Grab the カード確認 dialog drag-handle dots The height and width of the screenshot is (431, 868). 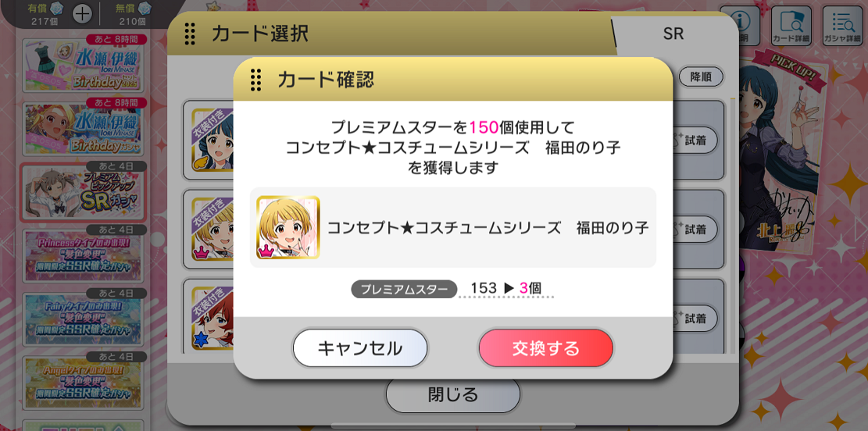click(255, 80)
